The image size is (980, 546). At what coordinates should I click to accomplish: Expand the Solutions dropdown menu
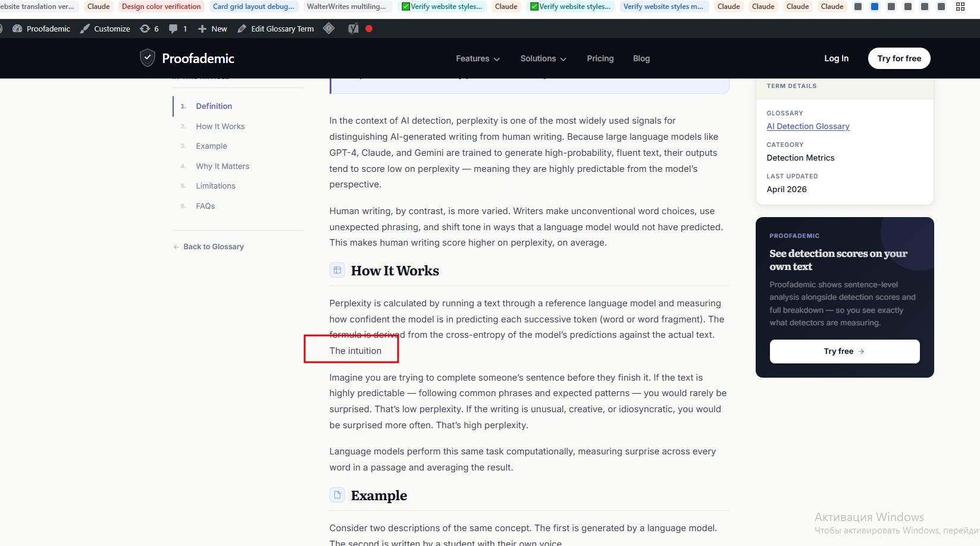coord(543,58)
